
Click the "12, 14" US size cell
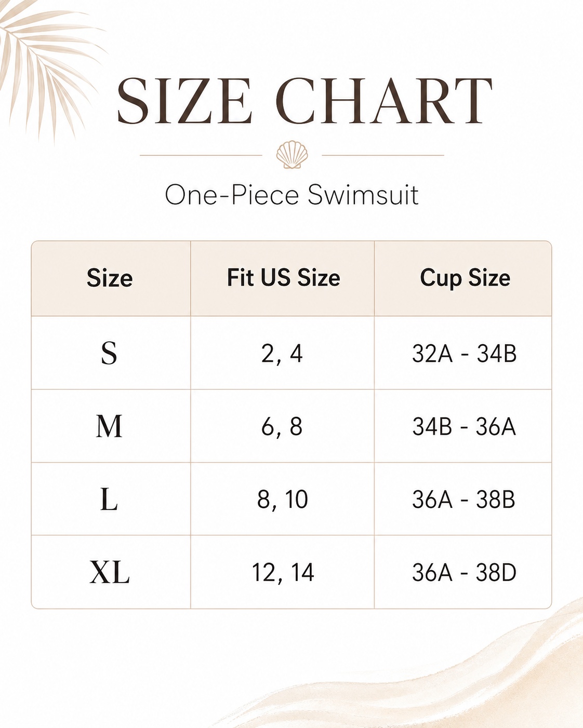(283, 573)
